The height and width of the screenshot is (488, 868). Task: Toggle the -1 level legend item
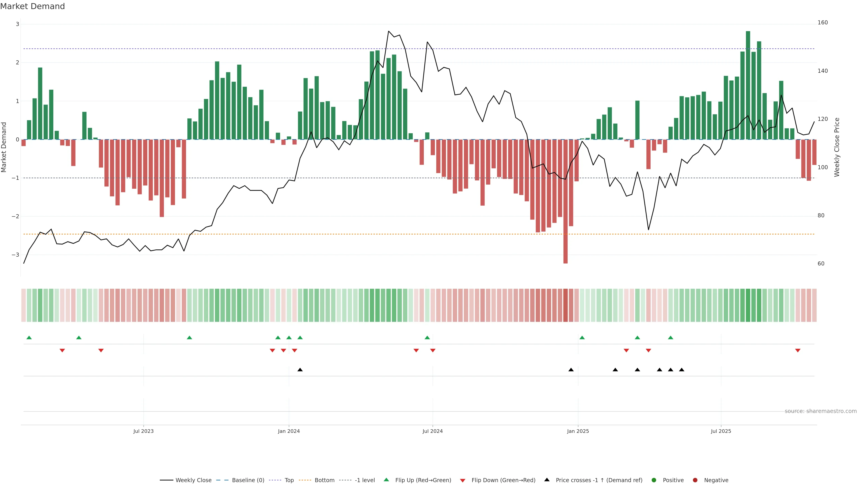365,480
